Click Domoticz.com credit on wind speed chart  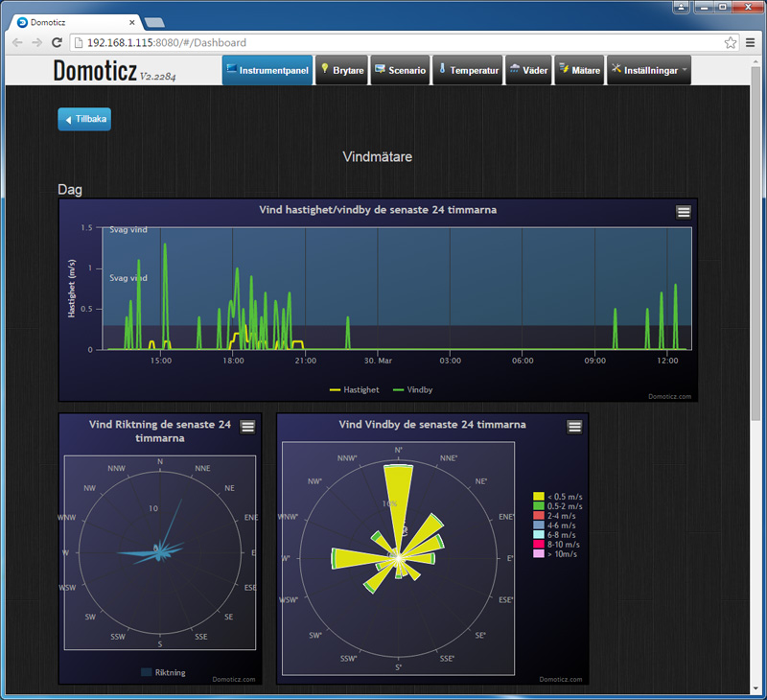(x=669, y=396)
